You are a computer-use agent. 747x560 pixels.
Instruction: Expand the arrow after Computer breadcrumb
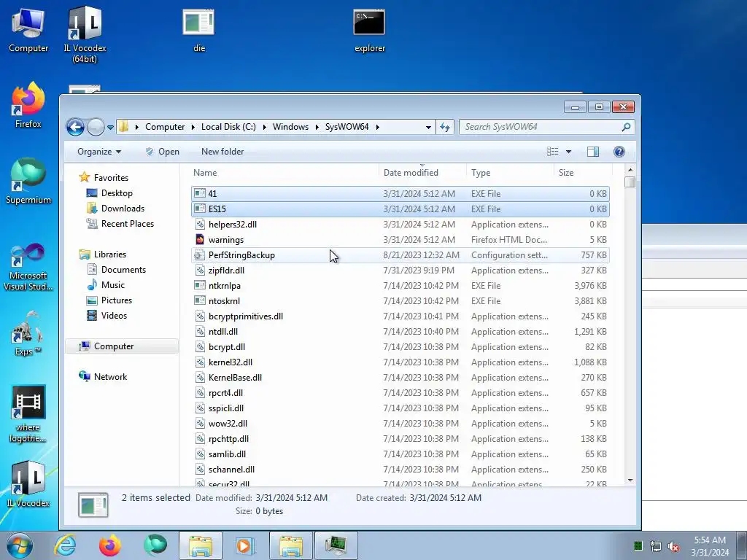193,127
